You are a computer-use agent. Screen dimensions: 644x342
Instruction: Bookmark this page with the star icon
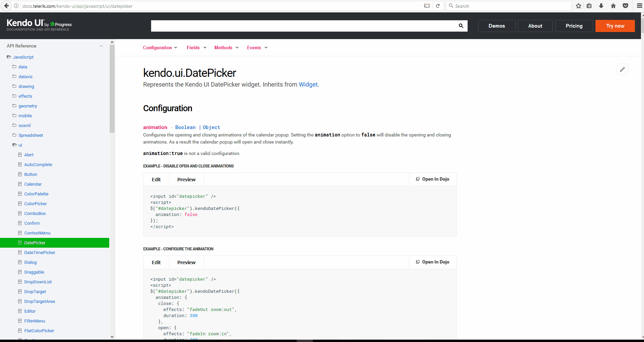(579, 6)
